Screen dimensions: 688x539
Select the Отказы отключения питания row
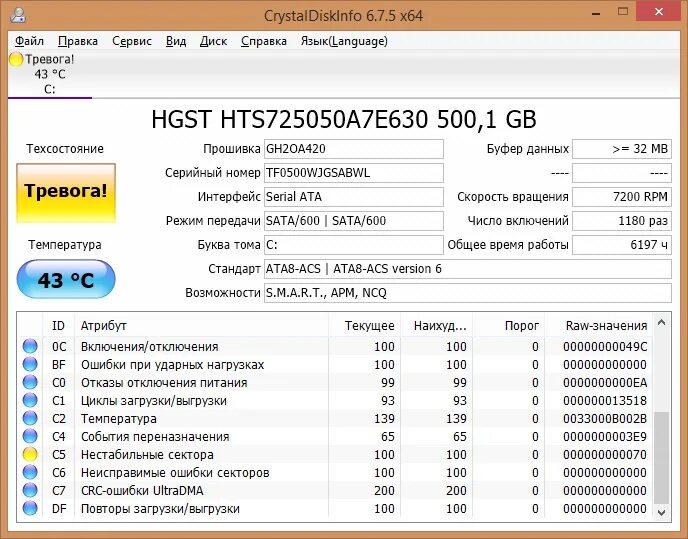335,382
